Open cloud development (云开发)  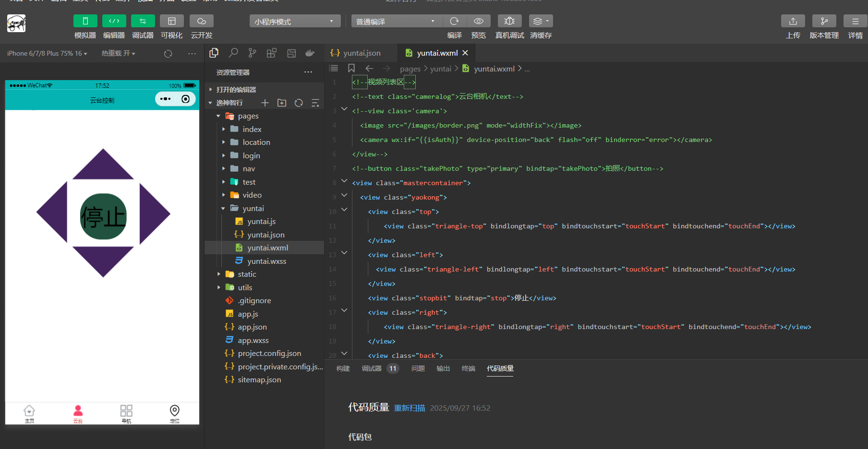tap(202, 21)
